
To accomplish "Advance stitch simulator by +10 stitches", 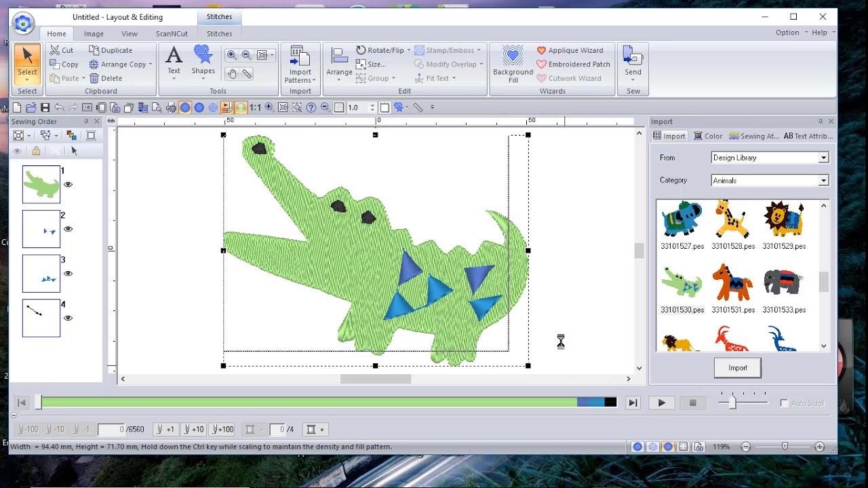I will [x=193, y=429].
